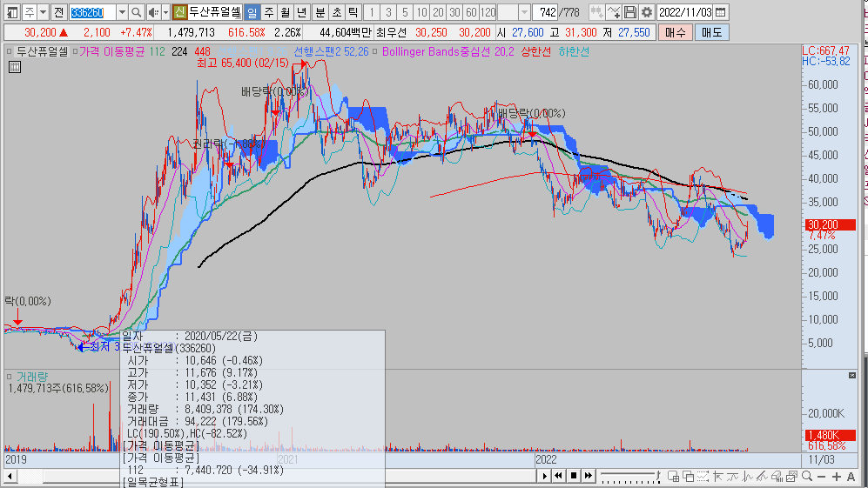Viewport: 868px width, 488px height.
Task: Click the green 신 badge icon
Action: [178, 11]
